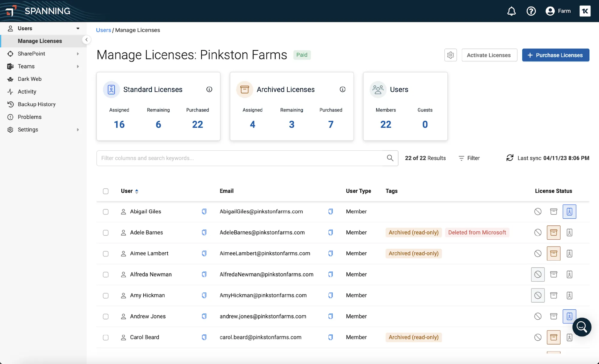Open the notifications bell

coord(511,11)
